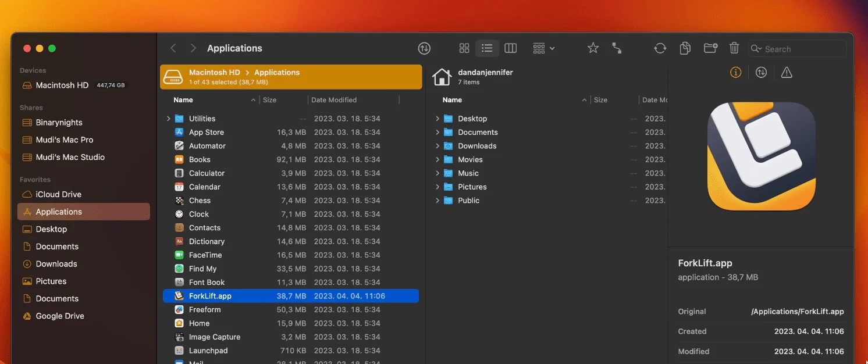Viewport: 868px width, 364px height.
Task: Expand the Utilities folder
Action: coord(169,119)
